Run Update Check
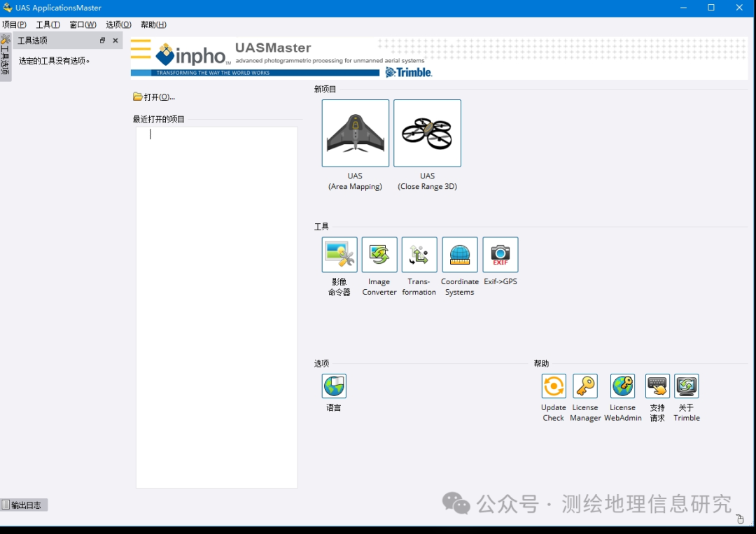The width and height of the screenshot is (756, 534). click(x=554, y=386)
